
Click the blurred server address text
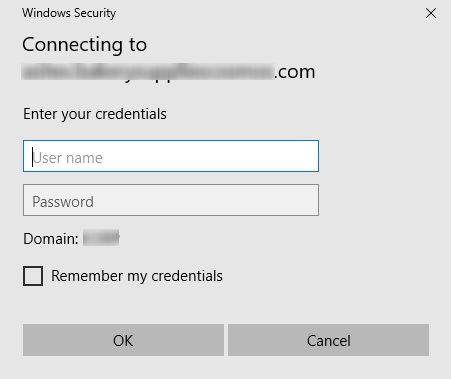148,72
